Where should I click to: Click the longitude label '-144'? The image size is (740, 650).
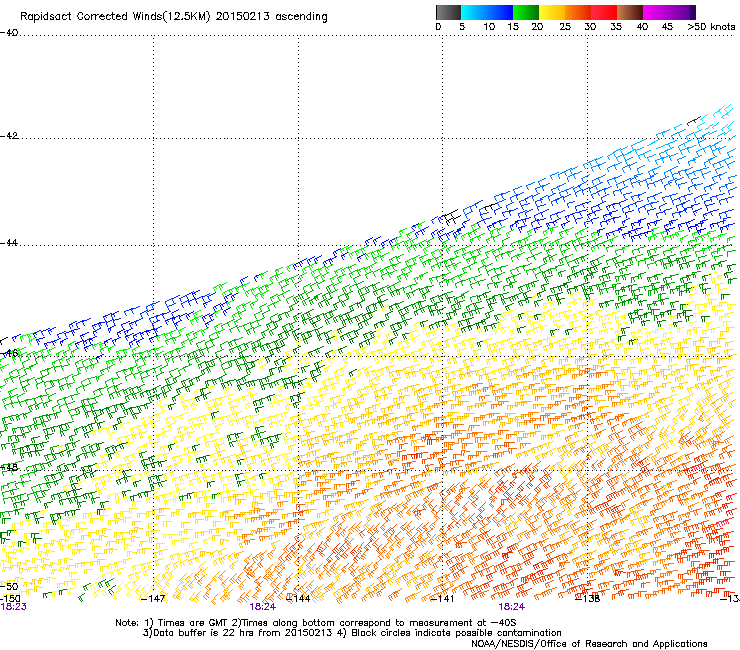pos(298,599)
